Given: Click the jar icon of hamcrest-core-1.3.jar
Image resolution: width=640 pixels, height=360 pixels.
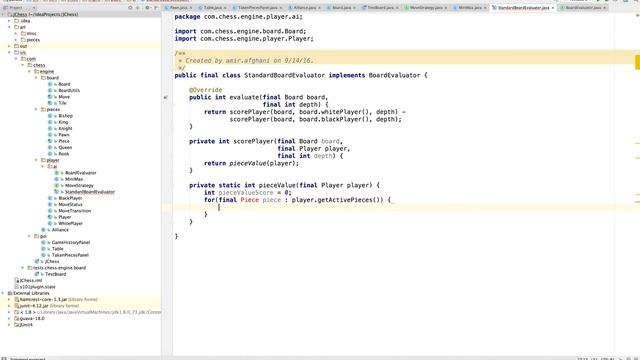Looking at the screenshot, I should (x=17, y=300).
